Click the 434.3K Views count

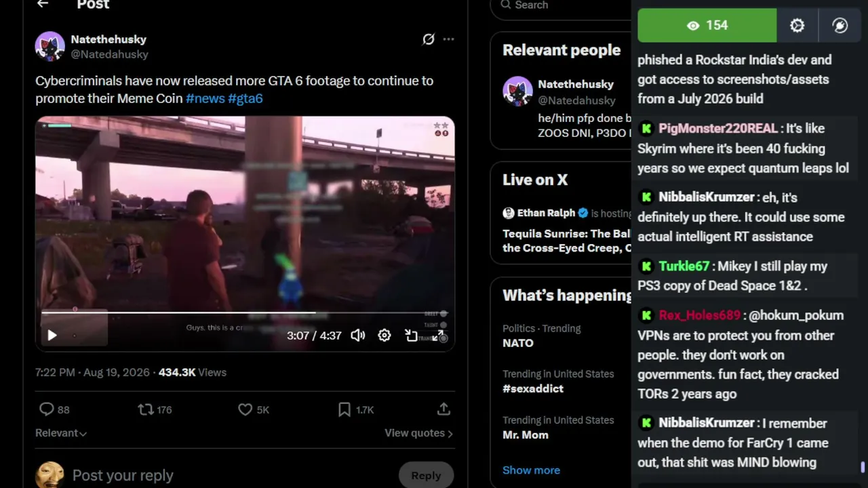point(193,372)
